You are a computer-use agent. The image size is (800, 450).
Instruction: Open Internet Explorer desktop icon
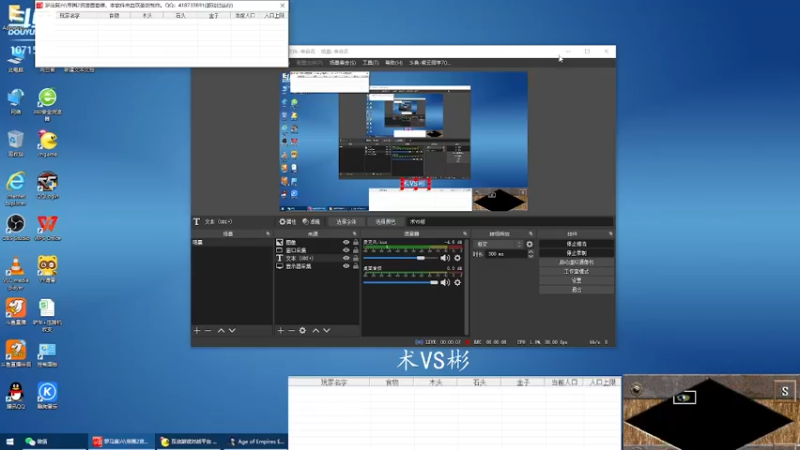16,189
